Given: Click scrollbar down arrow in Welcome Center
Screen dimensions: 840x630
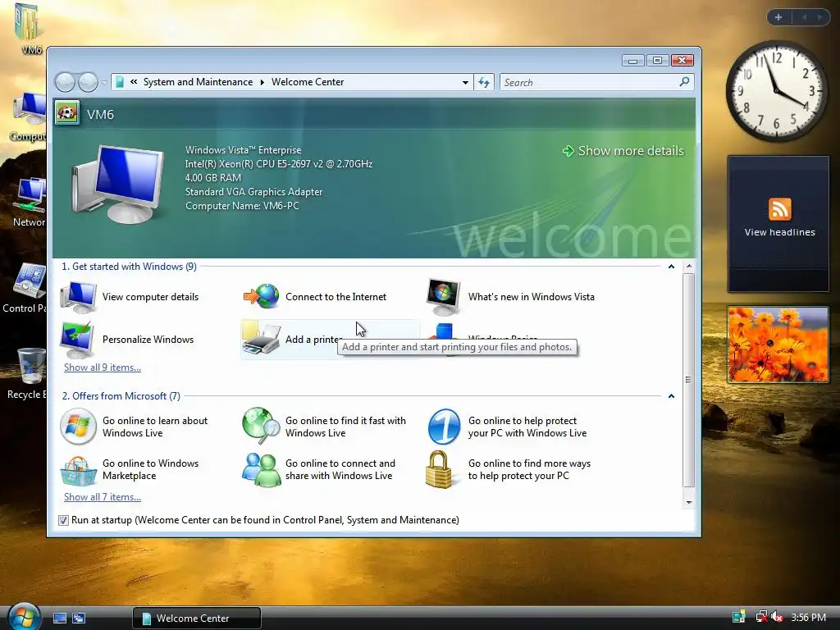Looking at the screenshot, I should coord(689,503).
